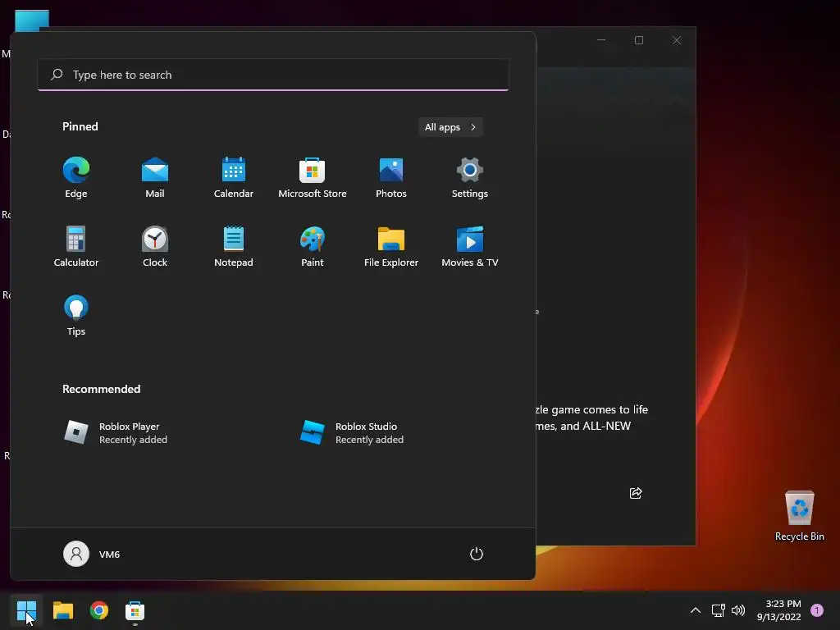The width and height of the screenshot is (840, 630).
Task: Open the clock and date flyout
Action: 778,610
